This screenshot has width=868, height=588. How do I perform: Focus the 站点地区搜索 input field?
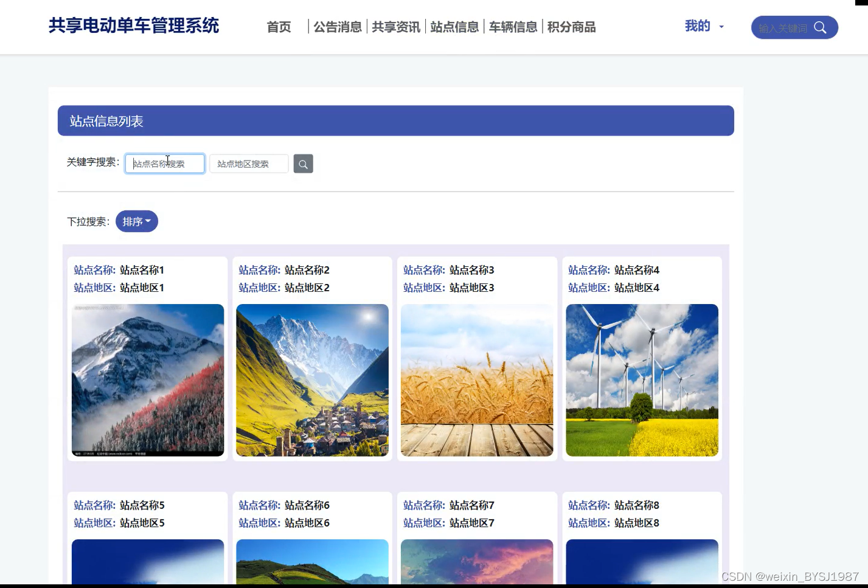point(249,164)
